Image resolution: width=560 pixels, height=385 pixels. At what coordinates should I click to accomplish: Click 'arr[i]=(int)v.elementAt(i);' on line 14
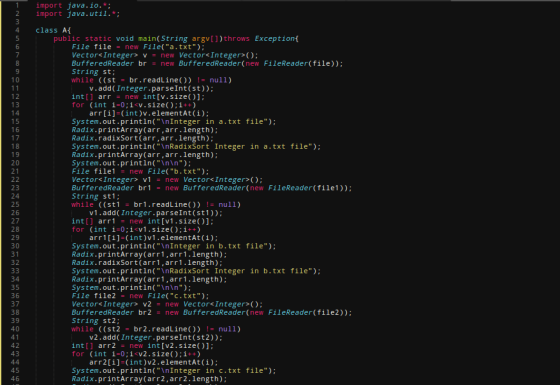pyautogui.click(x=149, y=113)
